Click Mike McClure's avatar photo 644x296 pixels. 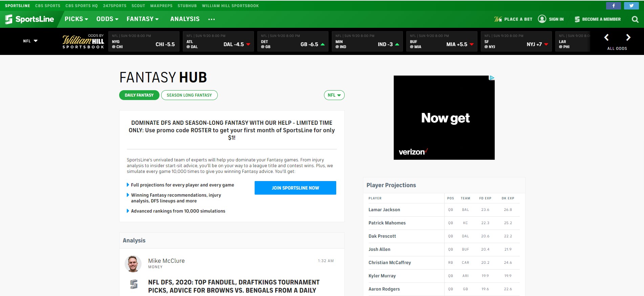point(133,264)
